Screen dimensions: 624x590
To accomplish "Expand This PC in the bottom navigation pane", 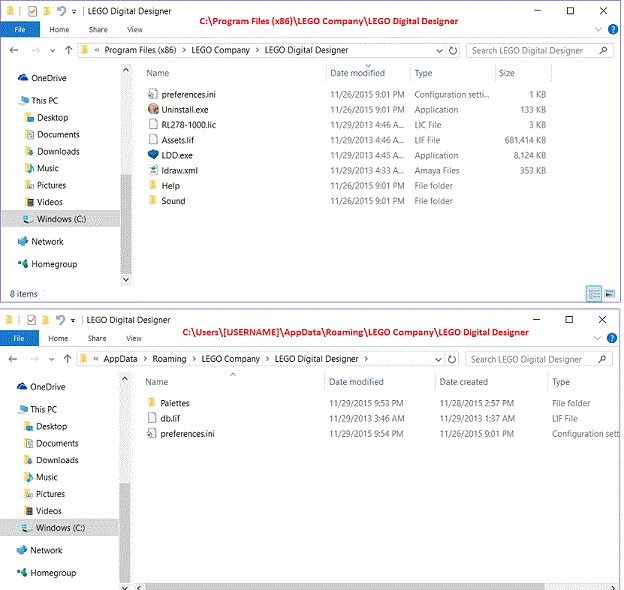I will tap(10, 410).
